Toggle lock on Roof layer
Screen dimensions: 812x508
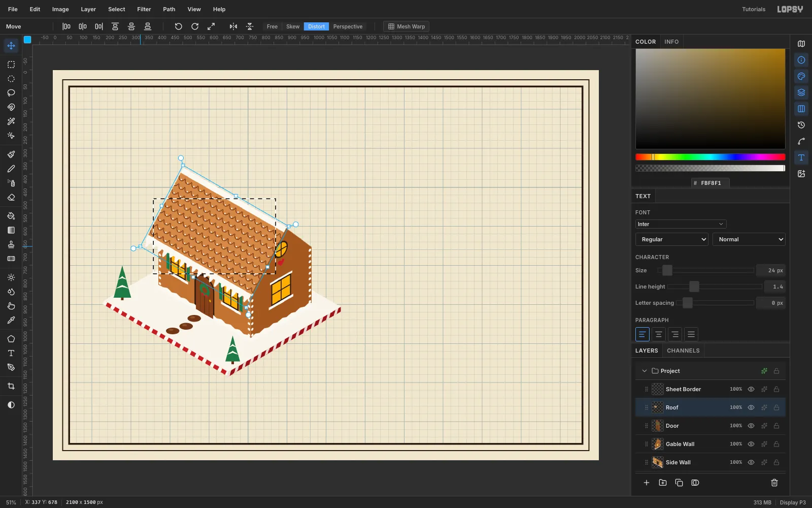point(776,407)
